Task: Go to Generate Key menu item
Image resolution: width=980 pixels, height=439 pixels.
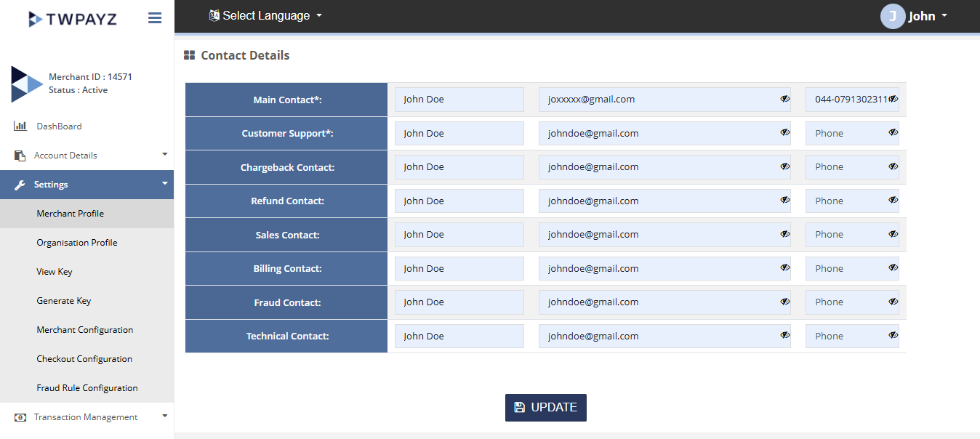Action: (x=64, y=301)
